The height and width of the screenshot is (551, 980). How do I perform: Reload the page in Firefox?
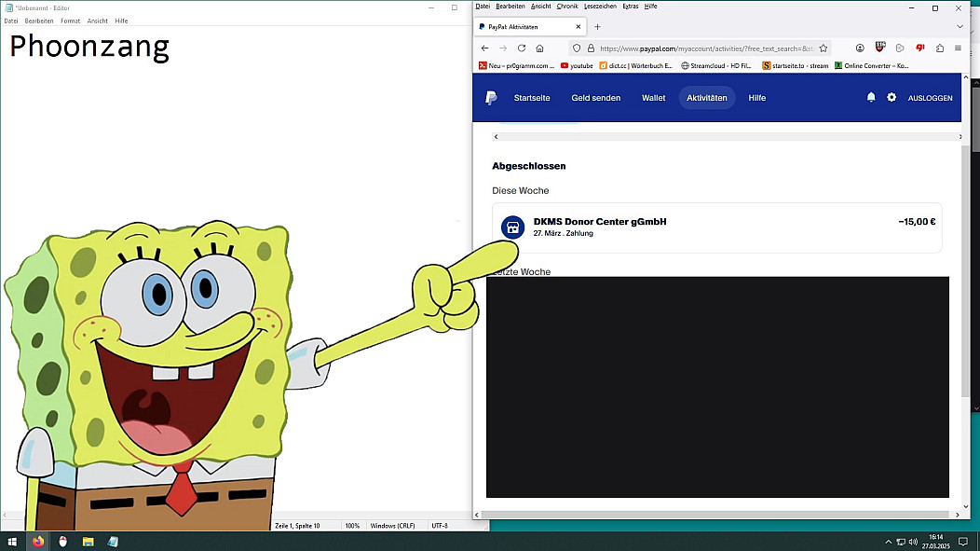point(522,48)
